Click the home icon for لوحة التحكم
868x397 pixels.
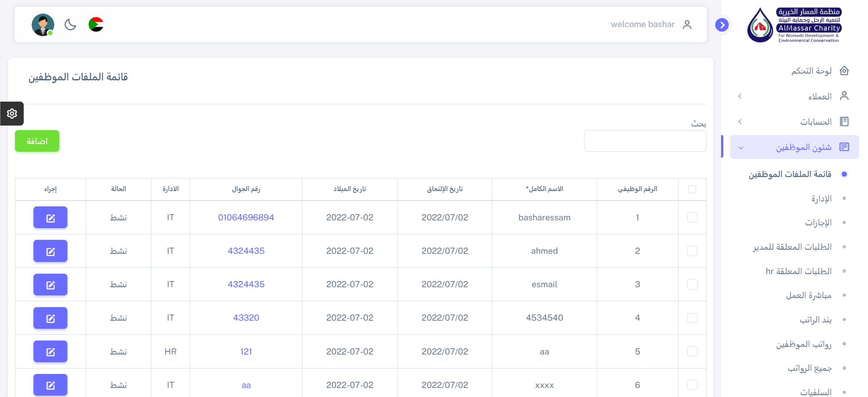[x=844, y=70]
